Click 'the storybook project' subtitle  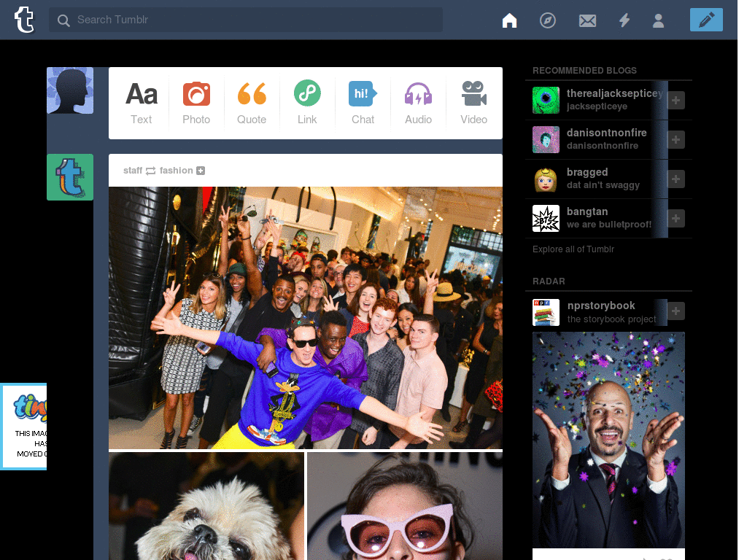(x=612, y=319)
